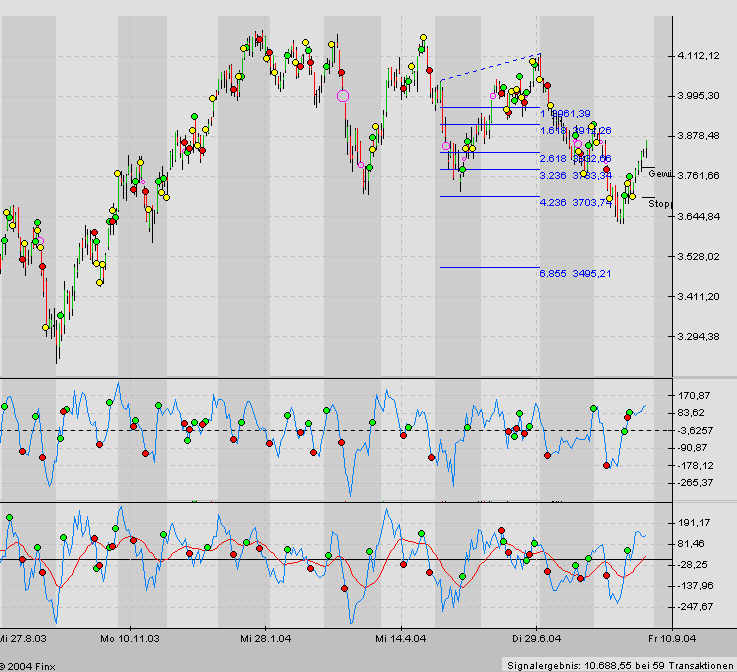The image size is (737, 672).
Task: Click the 'Stop' level label near the price axis
Action: [x=660, y=203]
